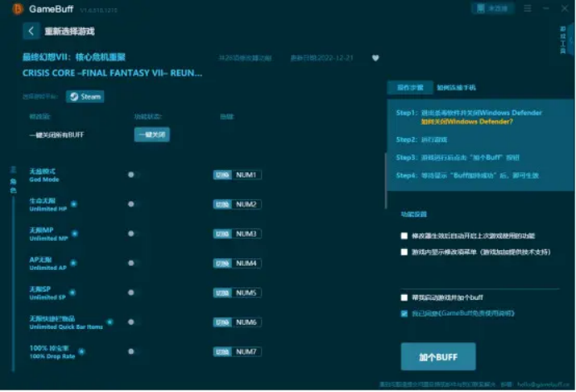Check the auto-enable last used functions box
The height and width of the screenshot is (392, 576).
[x=404, y=236]
